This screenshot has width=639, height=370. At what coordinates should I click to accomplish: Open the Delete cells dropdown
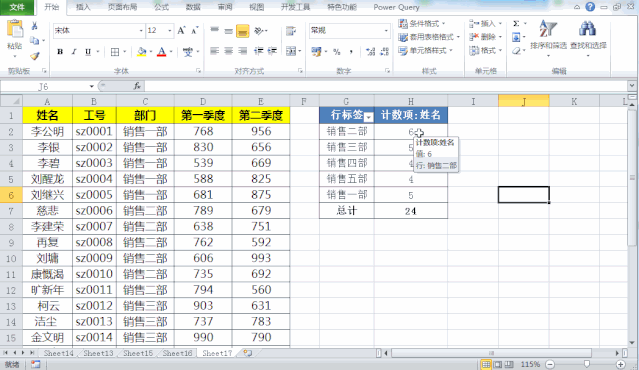(485, 37)
